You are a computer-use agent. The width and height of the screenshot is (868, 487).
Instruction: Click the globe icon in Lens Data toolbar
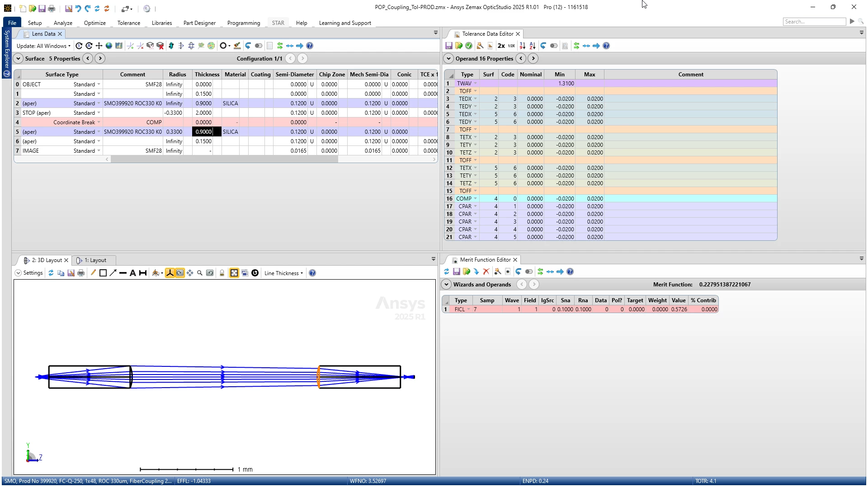pyautogui.click(x=109, y=46)
